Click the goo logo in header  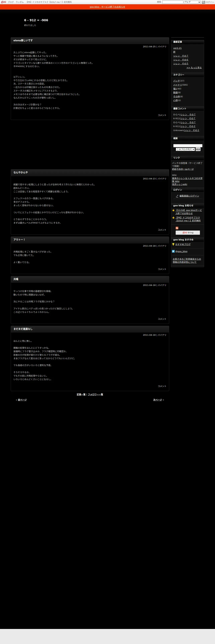[4, 2]
